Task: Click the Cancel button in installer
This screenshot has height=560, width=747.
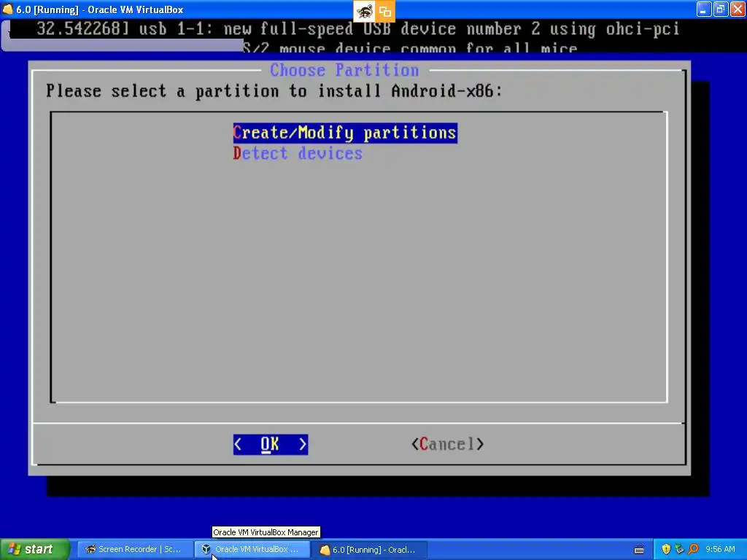Action: coord(447,444)
